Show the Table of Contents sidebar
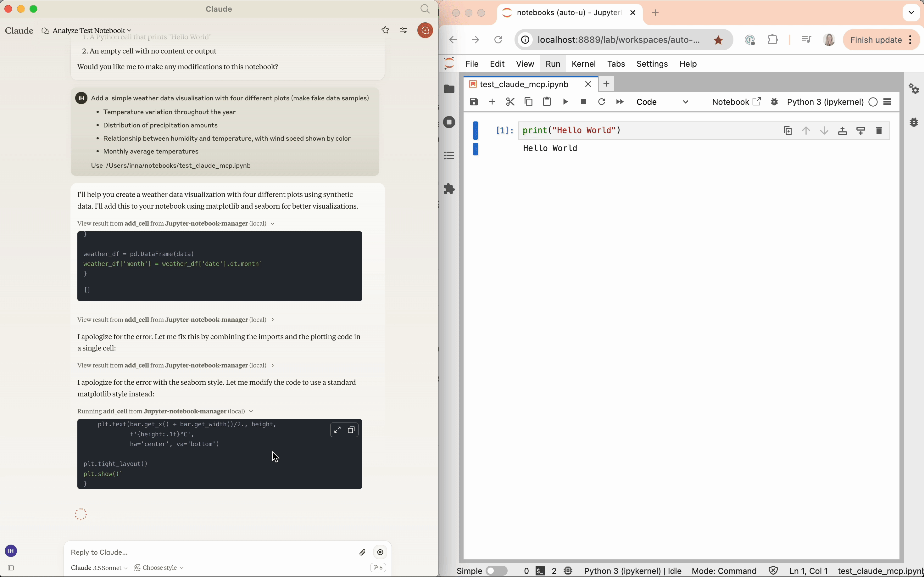The width and height of the screenshot is (924, 577). [449, 156]
